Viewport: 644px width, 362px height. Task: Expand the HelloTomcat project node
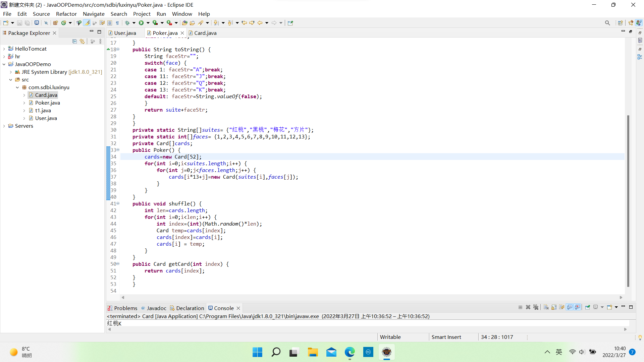click(4, 49)
